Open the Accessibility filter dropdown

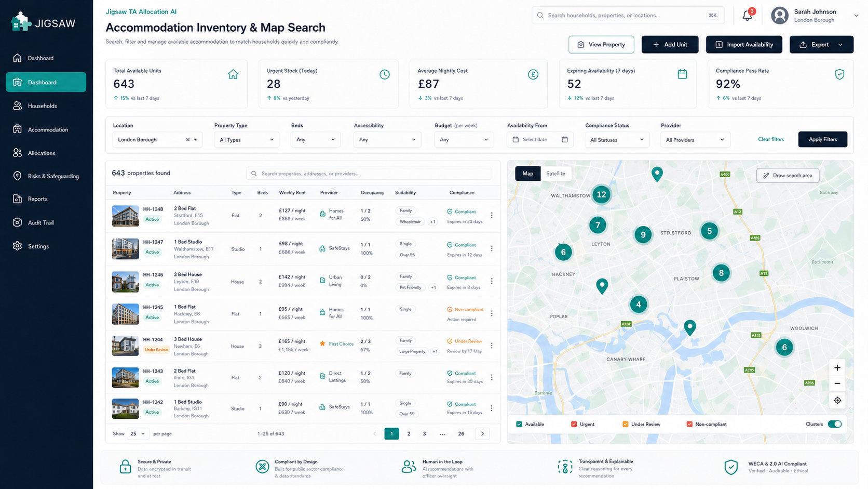click(387, 140)
